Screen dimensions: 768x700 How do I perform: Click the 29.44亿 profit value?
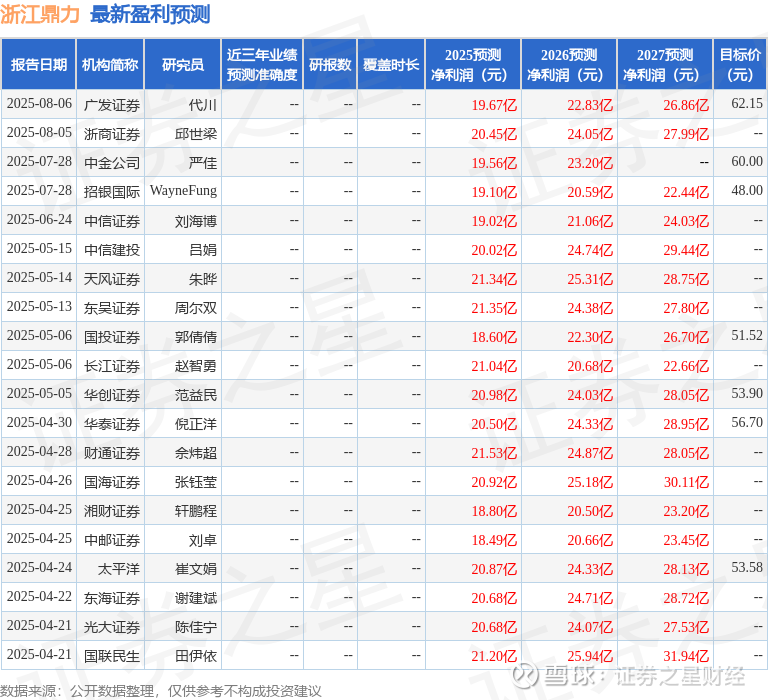coord(686,249)
